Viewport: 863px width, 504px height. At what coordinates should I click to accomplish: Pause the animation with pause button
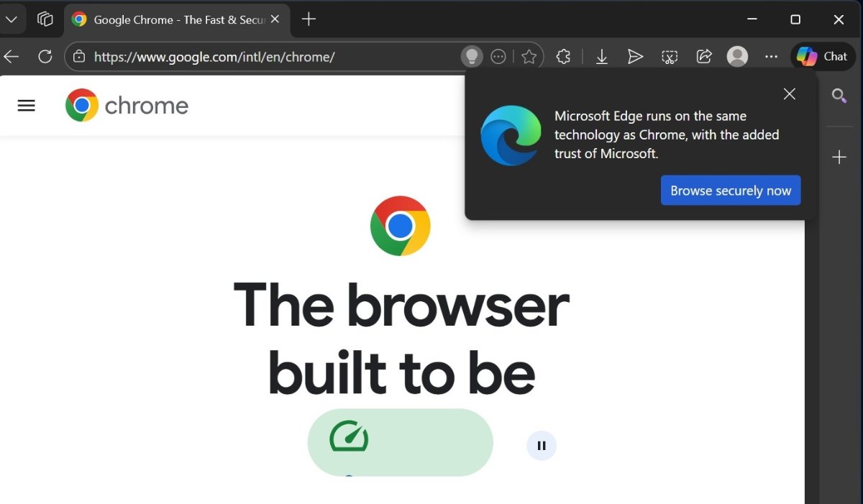pyautogui.click(x=542, y=446)
